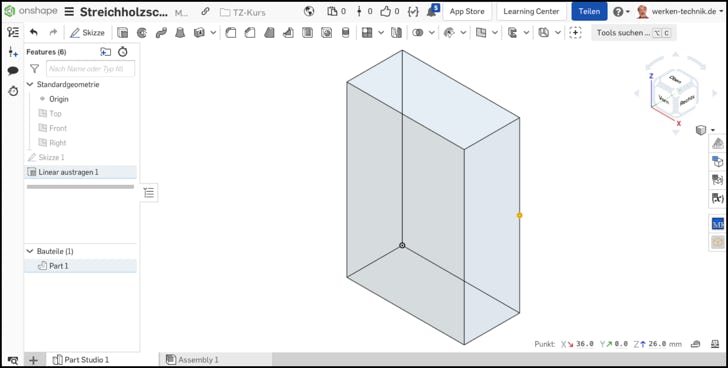
Task: Select the Transform tool icon
Action: [x=449, y=32]
